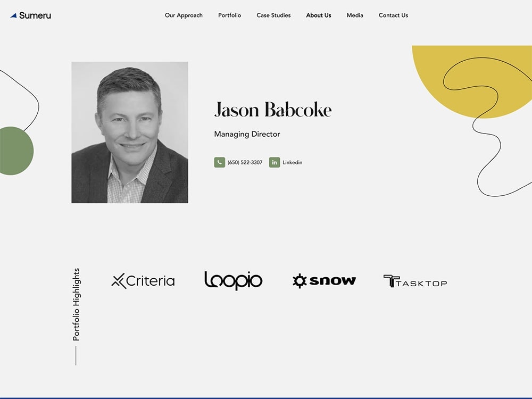Open Case Studies in the navigation
This screenshot has width=532, height=399.
pyautogui.click(x=273, y=15)
